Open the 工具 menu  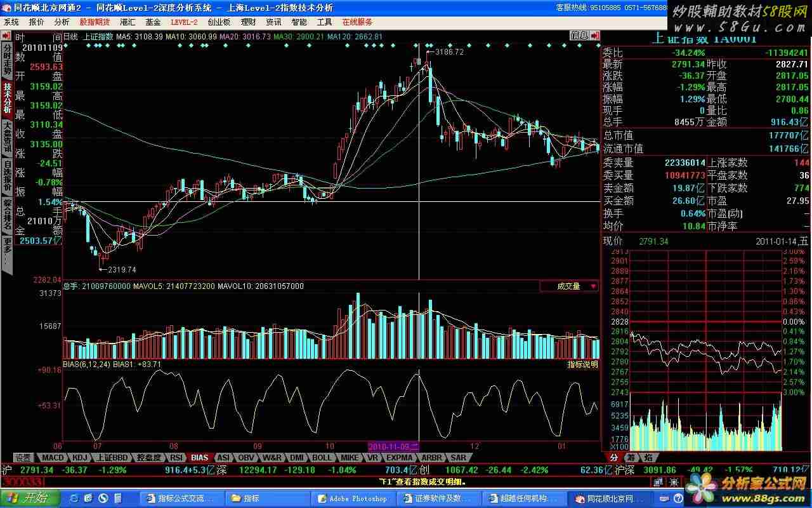[324, 22]
